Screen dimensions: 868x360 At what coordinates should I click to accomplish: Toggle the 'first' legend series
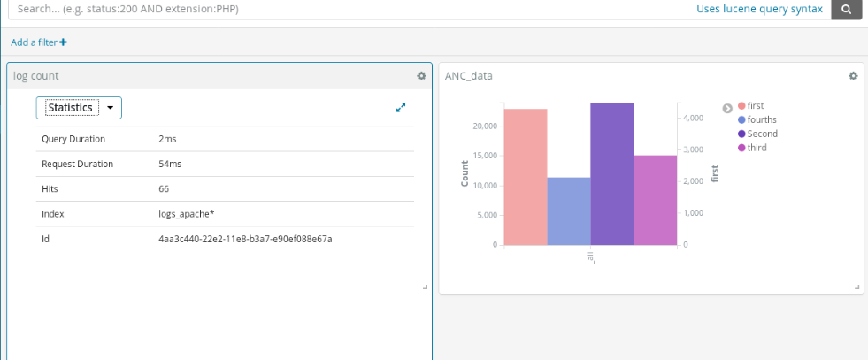point(755,105)
